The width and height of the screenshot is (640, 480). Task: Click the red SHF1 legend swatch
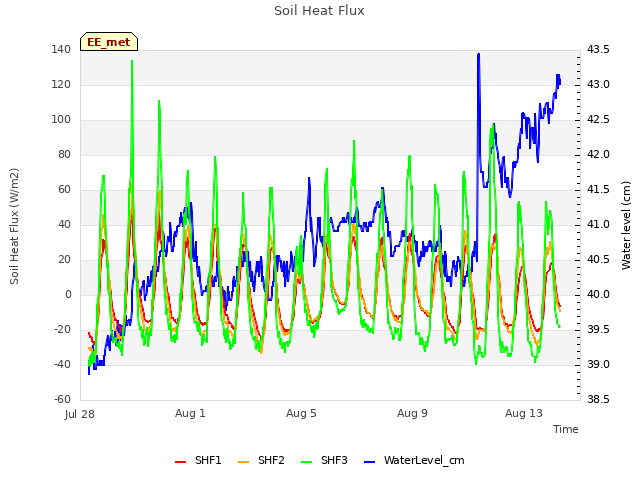pyautogui.click(x=180, y=462)
